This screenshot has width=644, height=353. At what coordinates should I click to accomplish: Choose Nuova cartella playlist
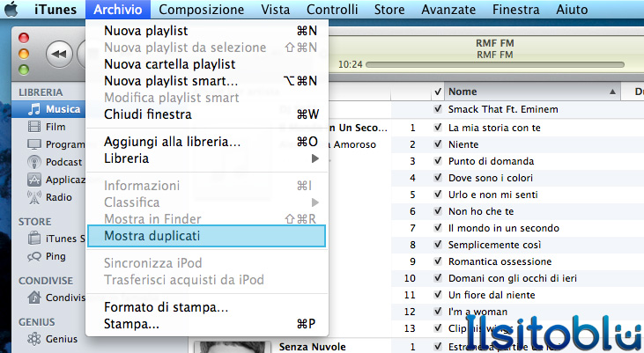[207, 64]
